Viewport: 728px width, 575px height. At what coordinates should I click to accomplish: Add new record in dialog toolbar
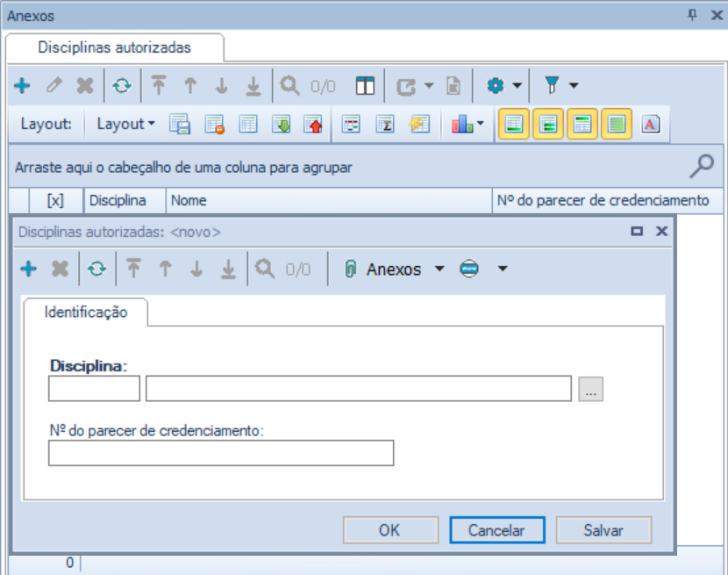point(28,270)
